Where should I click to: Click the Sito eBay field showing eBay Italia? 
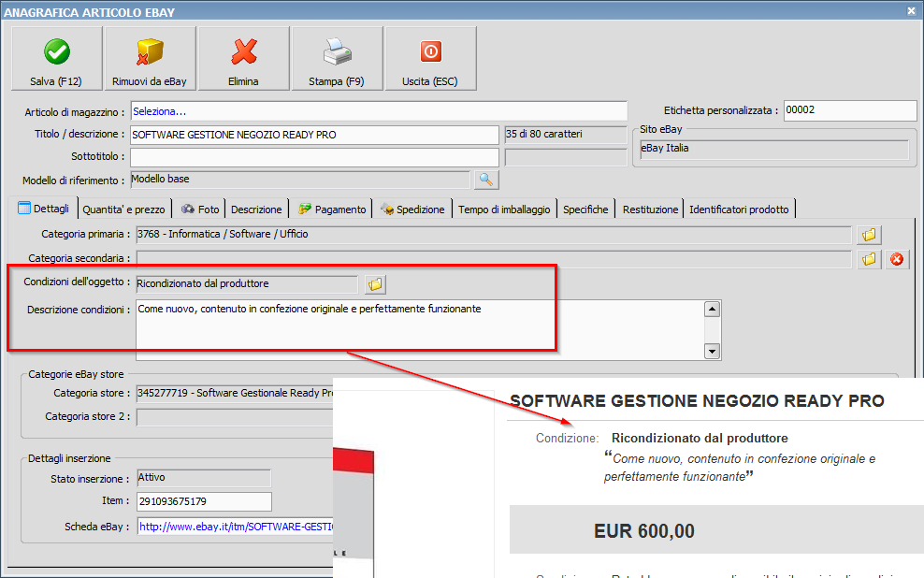[x=774, y=149]
